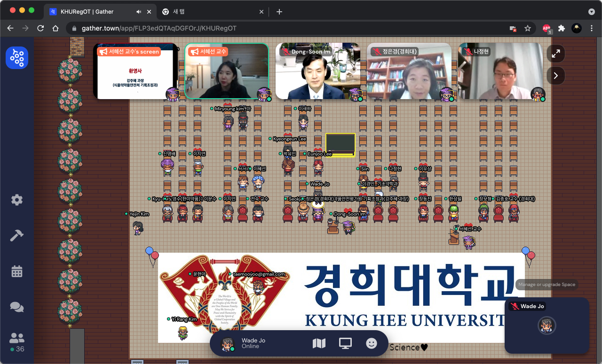Open 서혜선 교수's screen share thumbnail
Screen dimensions: 602x364
click(x=135, y=71)
